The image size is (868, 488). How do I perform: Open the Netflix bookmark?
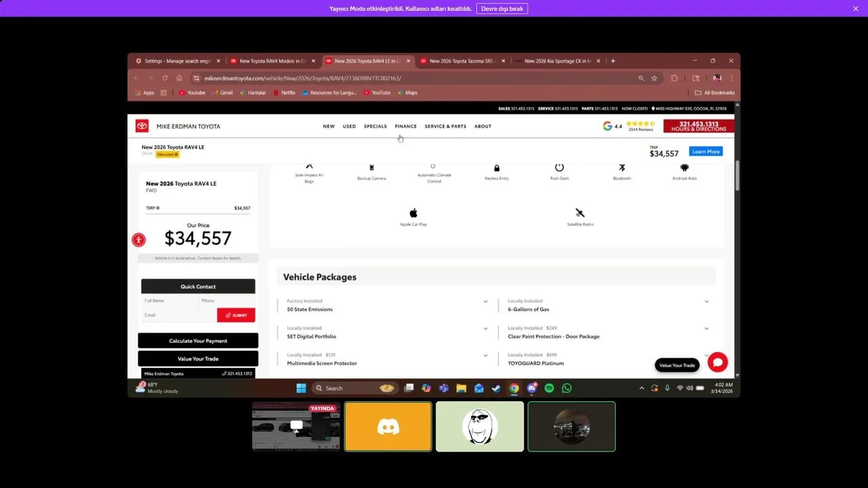284,93
